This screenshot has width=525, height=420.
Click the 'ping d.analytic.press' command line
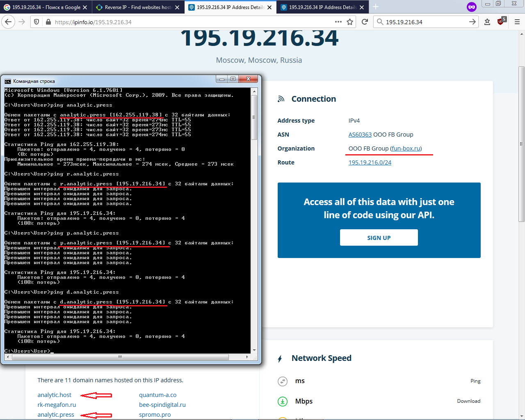[x=84, y=292]
